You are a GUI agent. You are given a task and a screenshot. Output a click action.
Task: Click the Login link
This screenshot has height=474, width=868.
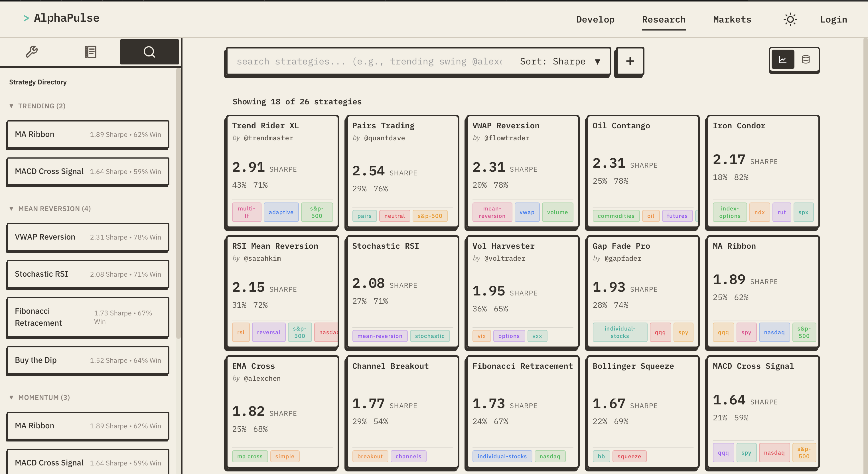point(833,20)
